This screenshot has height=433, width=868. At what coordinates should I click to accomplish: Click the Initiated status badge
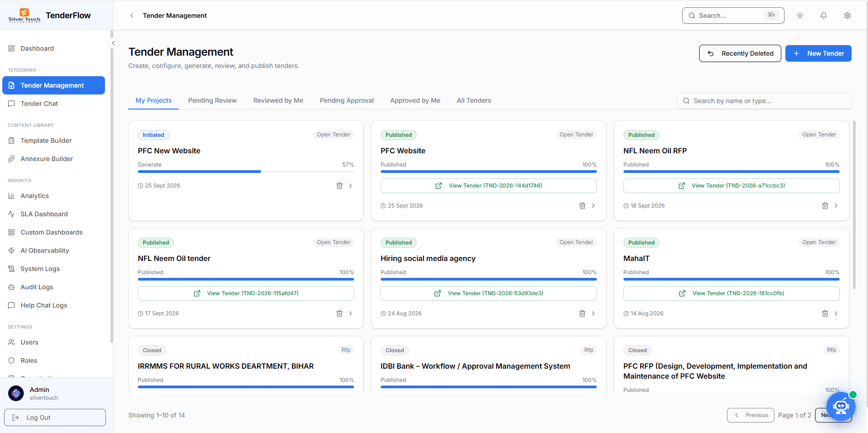coord(153,135)
